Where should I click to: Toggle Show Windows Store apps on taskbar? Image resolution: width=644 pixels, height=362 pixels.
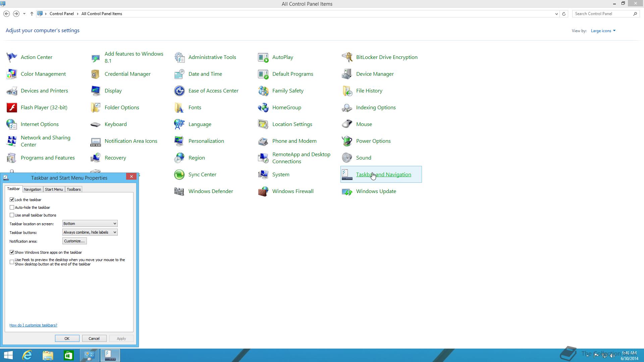[12, 252]
